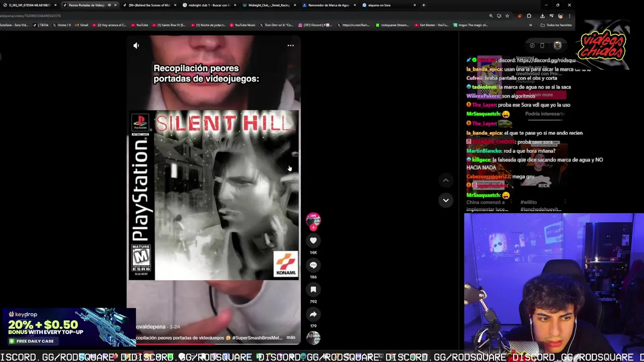The width and height of the screenshot is (644, 362).
Task: Like the video with the heart icon
Action: click(313, 241)
